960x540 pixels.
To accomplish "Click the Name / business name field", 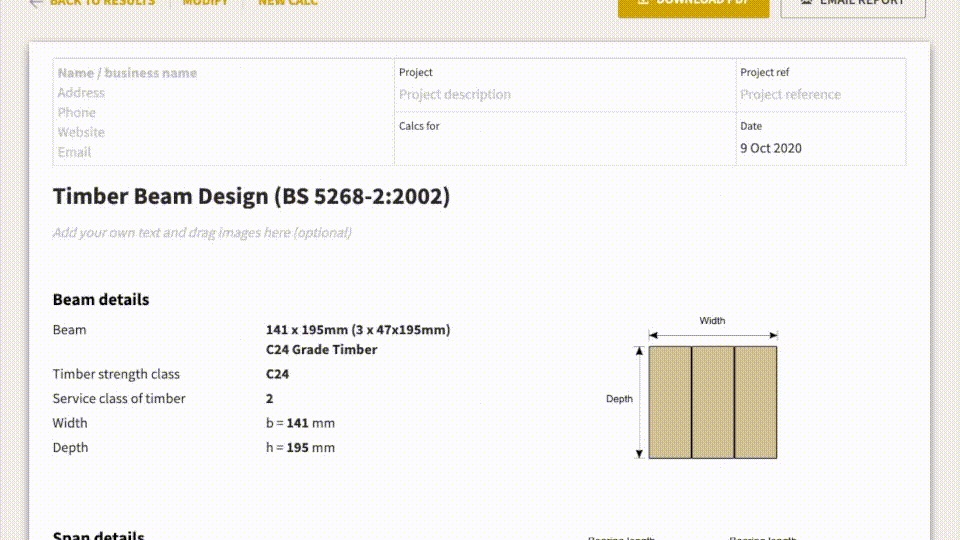I will point(127,73).
